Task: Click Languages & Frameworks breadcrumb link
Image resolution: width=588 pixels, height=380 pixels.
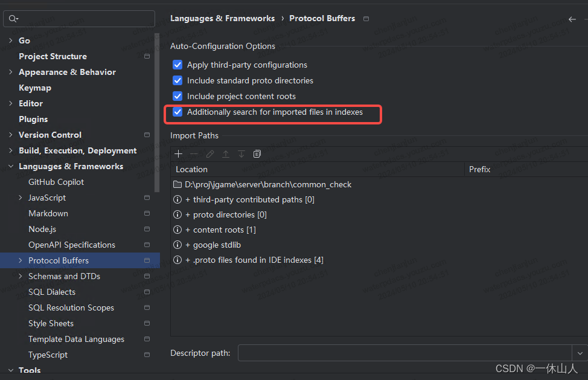Action: (222, 18)
